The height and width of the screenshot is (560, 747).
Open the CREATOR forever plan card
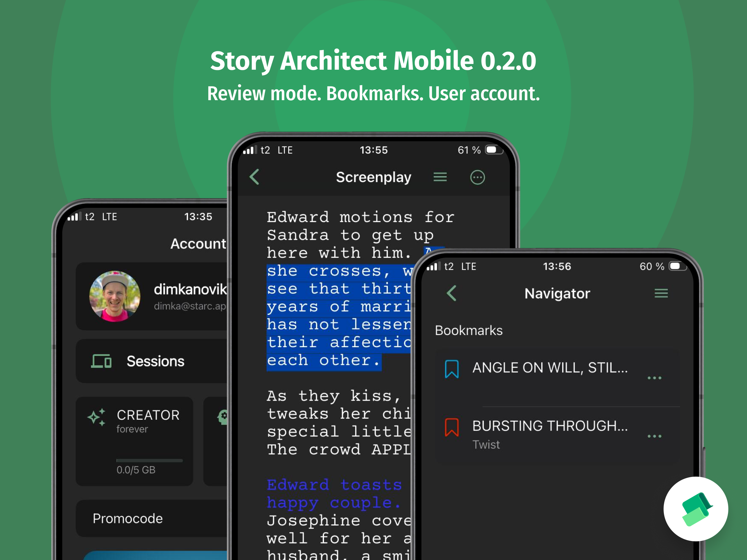click(x=134, y=441)
